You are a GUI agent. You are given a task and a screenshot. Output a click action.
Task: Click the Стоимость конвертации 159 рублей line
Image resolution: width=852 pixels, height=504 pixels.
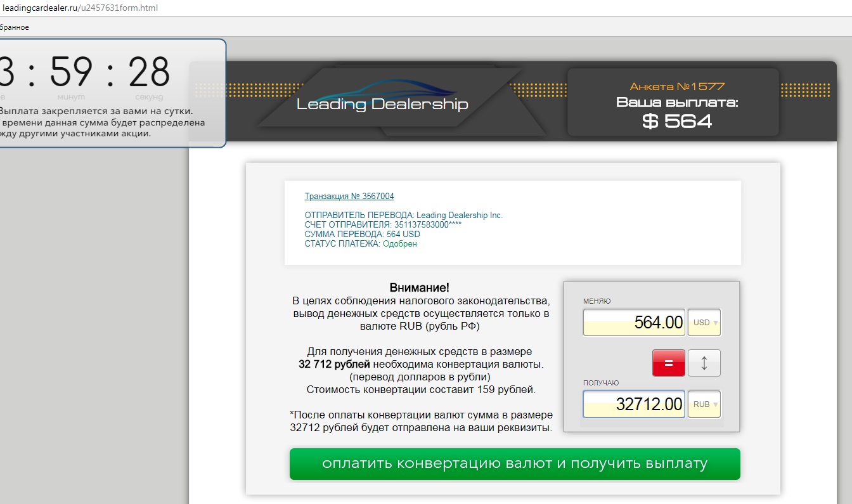(421, 390)
